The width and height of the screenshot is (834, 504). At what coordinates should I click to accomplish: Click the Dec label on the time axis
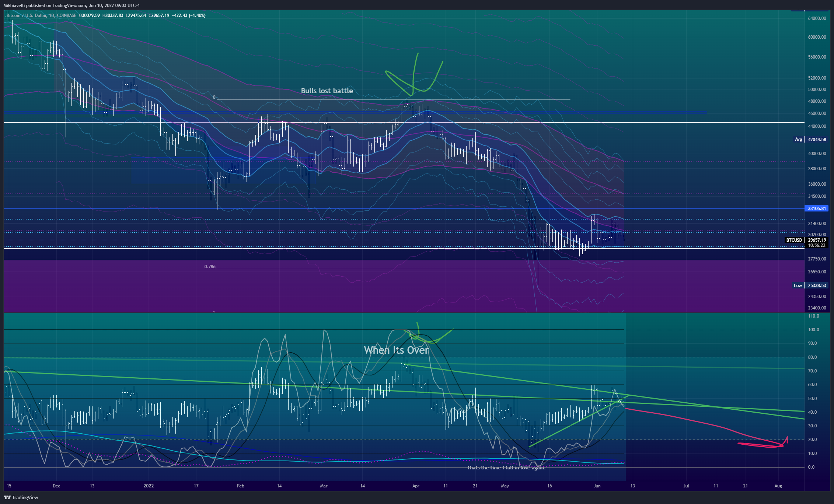tap(56, 486)
